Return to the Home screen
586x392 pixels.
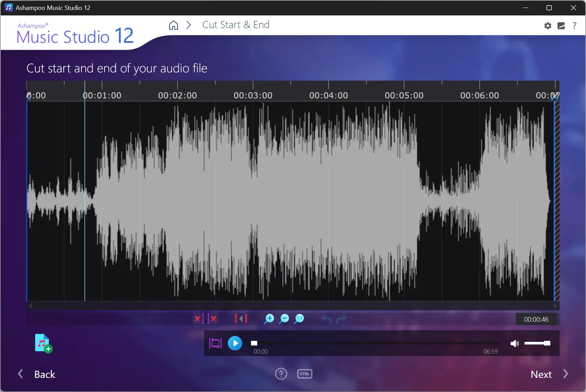pyautogui.click(x=173, y=25)
